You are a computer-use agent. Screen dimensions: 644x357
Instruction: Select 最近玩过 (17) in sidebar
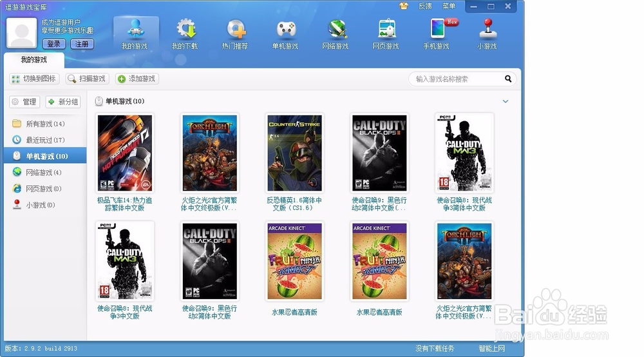click(x=45, y=140)
